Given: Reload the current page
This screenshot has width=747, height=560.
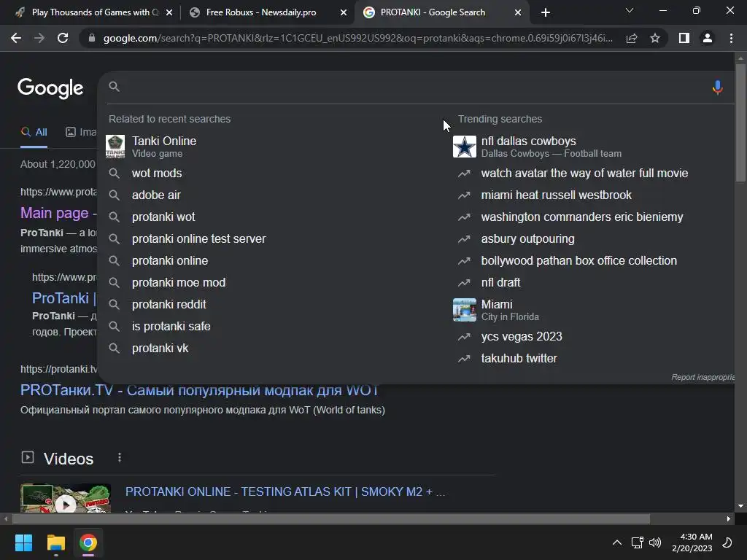Looking at the screenshot, I should (63, 38).
